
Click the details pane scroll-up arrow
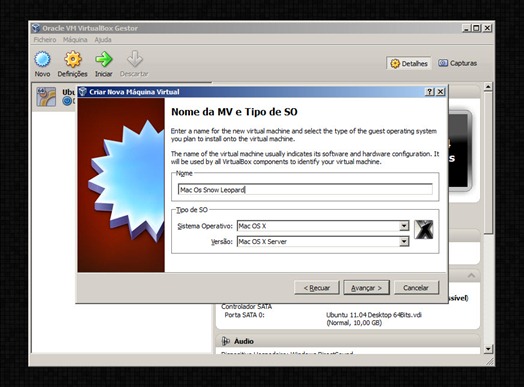click(488, 87)
